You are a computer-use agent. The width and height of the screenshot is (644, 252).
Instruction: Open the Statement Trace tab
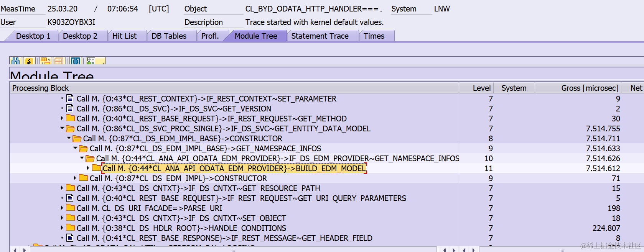coord(320,36)
